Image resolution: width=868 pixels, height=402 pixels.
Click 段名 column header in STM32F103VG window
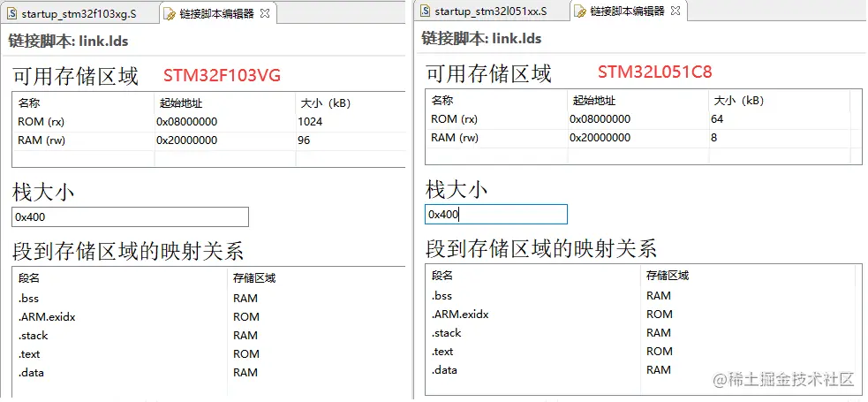[29, 278]
